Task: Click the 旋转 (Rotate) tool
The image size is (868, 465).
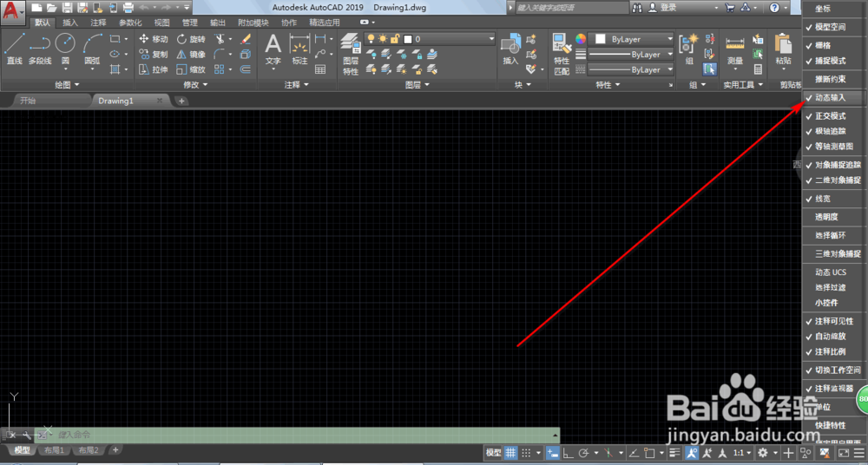Action: point(191,39)
